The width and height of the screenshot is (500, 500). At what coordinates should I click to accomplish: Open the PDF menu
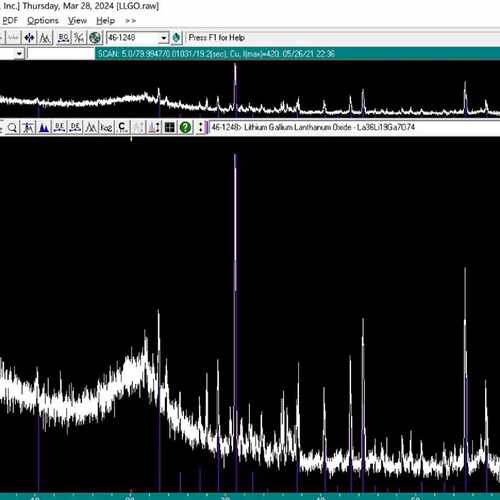[x=10, y=21]
